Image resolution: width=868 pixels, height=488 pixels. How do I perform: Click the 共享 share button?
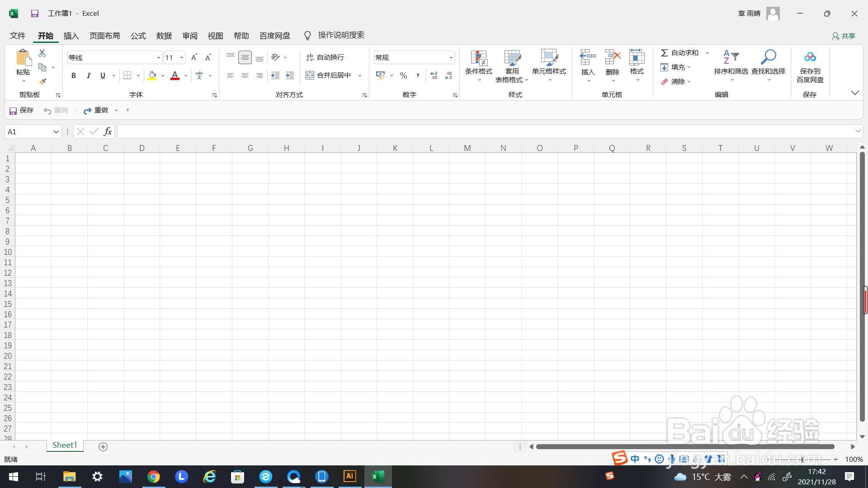[844, 36]
